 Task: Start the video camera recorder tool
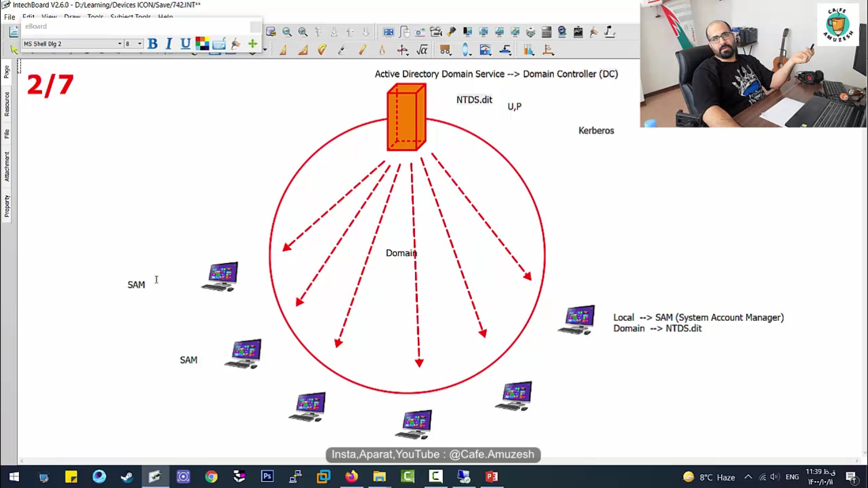[x=436, y=32]
